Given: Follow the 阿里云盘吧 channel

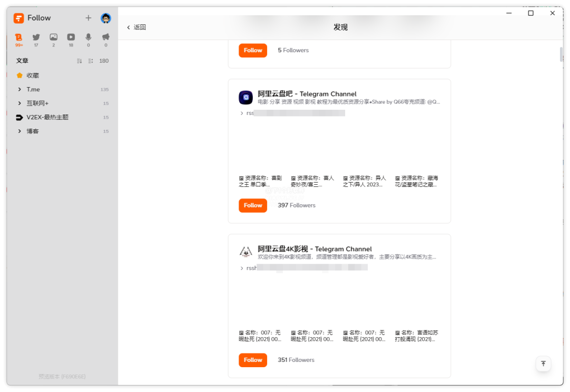Looking at the screenshot, I should point(253,205).
